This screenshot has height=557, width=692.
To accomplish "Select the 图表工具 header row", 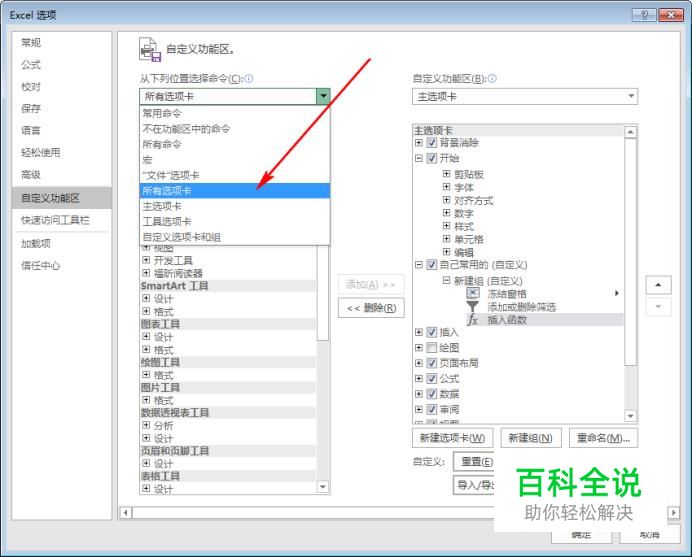I will [x=228, y=324].
